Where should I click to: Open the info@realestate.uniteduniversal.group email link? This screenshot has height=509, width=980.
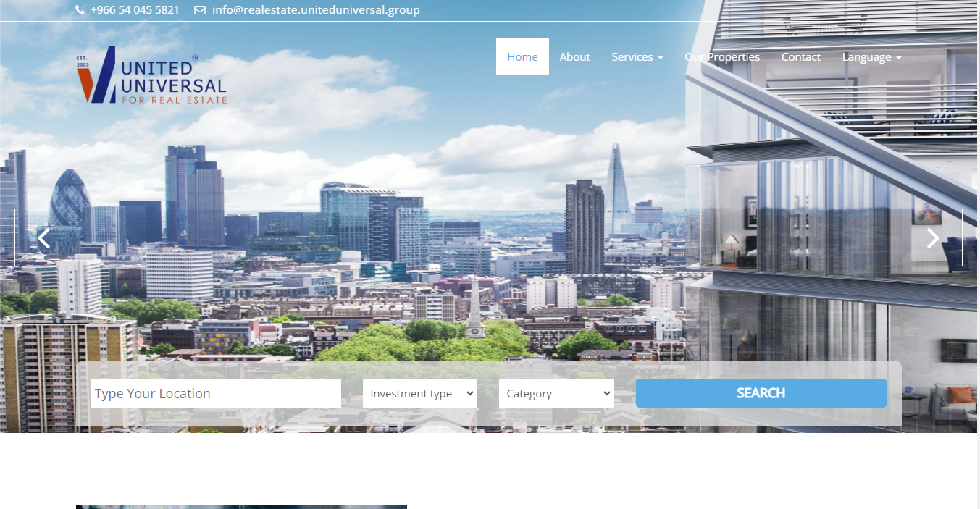point(316,10)
